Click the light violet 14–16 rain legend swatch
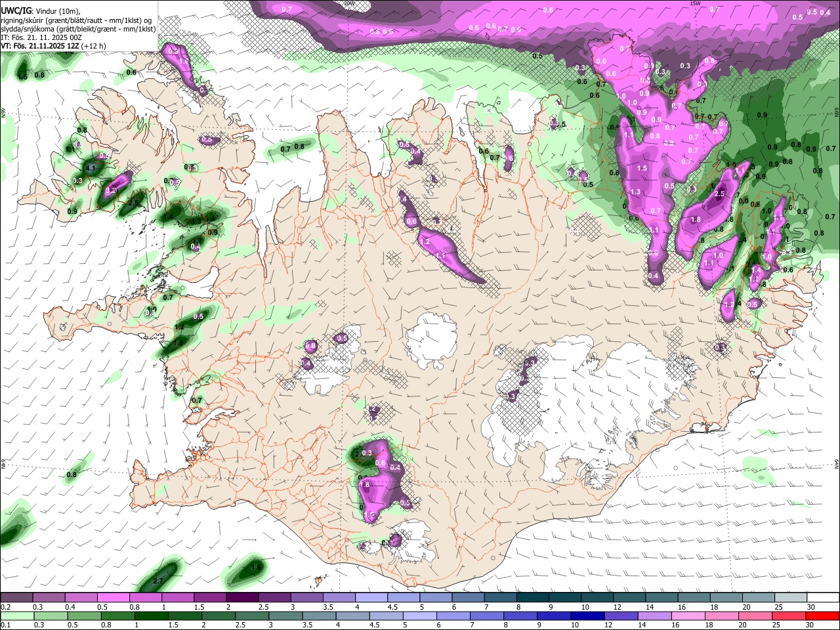Image resolution: width=840 pixels, height=630 pixels. tap(655, 616)
